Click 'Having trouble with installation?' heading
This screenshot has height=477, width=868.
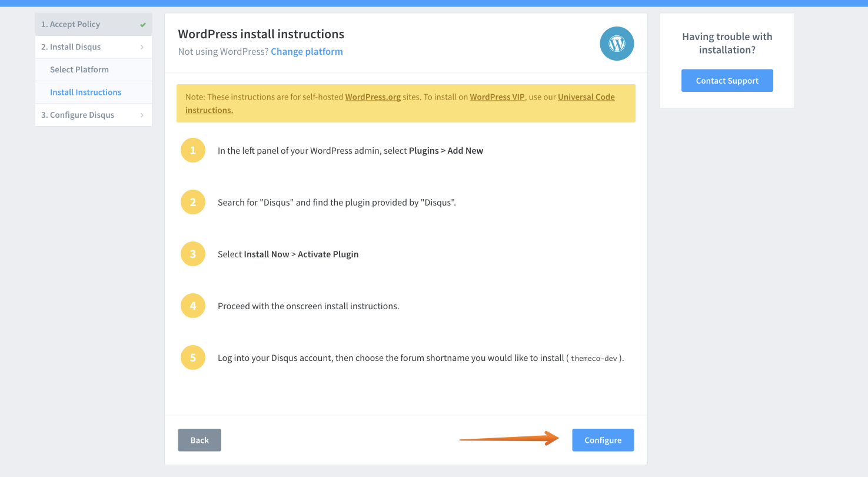tap(727, 43)
